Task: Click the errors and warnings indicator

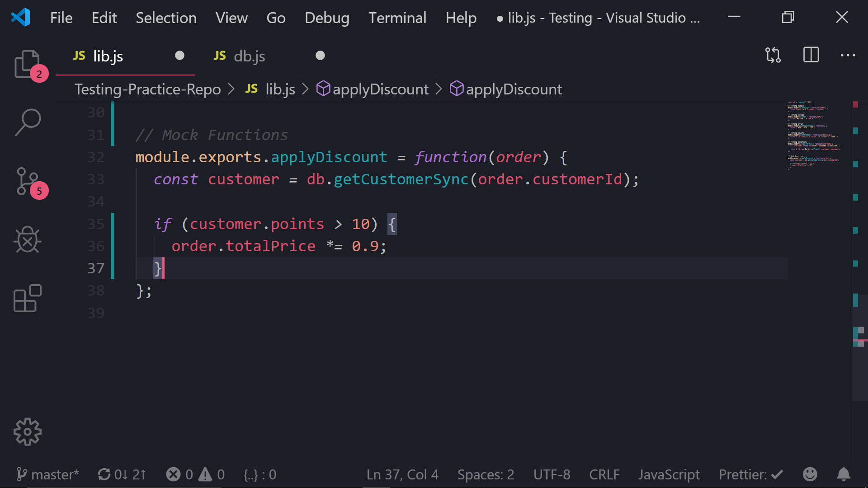Action: 195,474
